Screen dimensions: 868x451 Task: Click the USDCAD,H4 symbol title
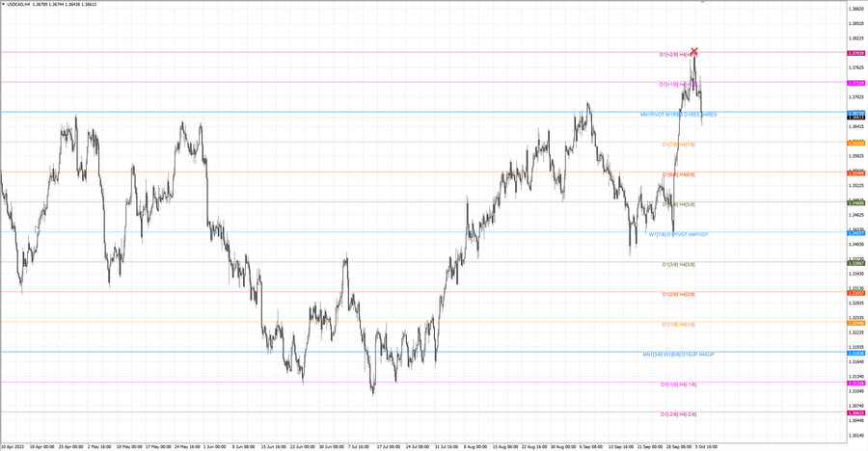tap(18, 4)
